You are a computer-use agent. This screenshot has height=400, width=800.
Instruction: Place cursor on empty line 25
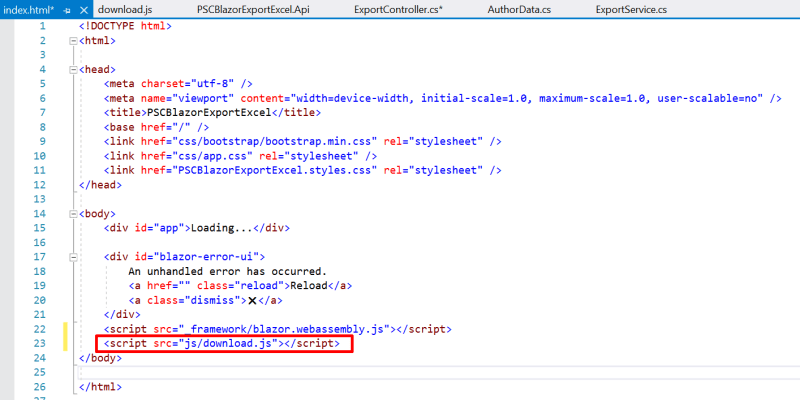pos(439,373)
